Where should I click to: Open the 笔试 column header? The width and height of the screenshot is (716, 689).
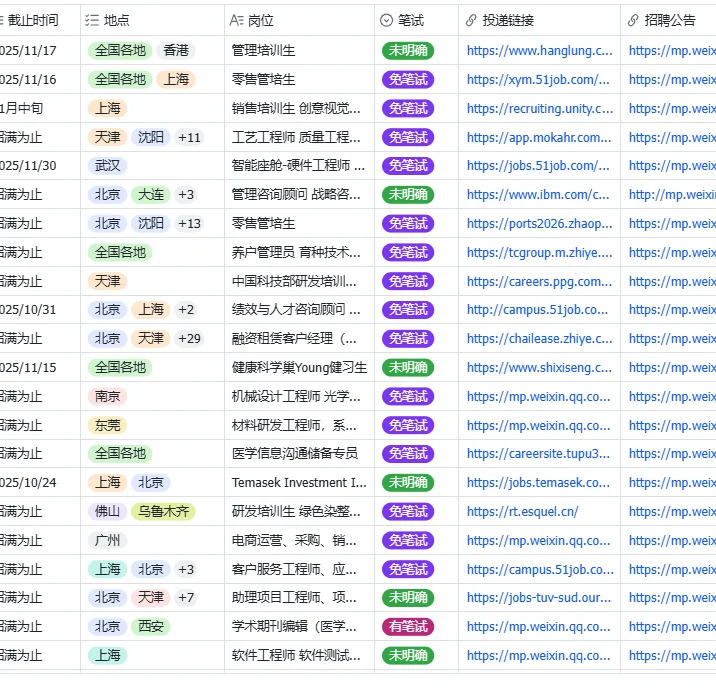416,20
